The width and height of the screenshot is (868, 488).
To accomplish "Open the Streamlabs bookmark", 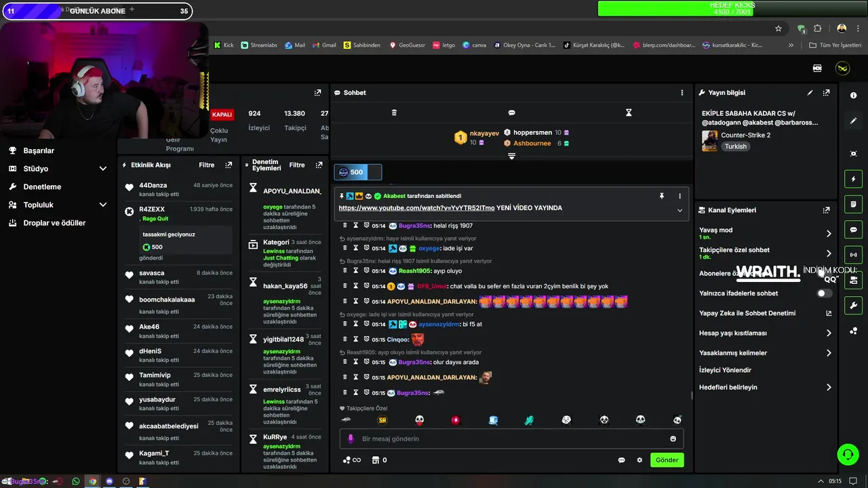I will click(x=259, y=45).
